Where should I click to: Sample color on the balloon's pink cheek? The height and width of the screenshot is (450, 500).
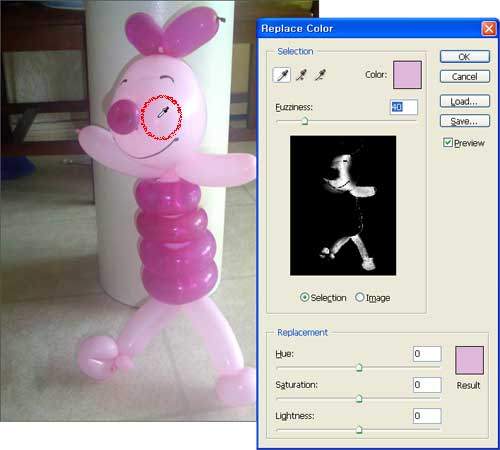coord(161,117)
